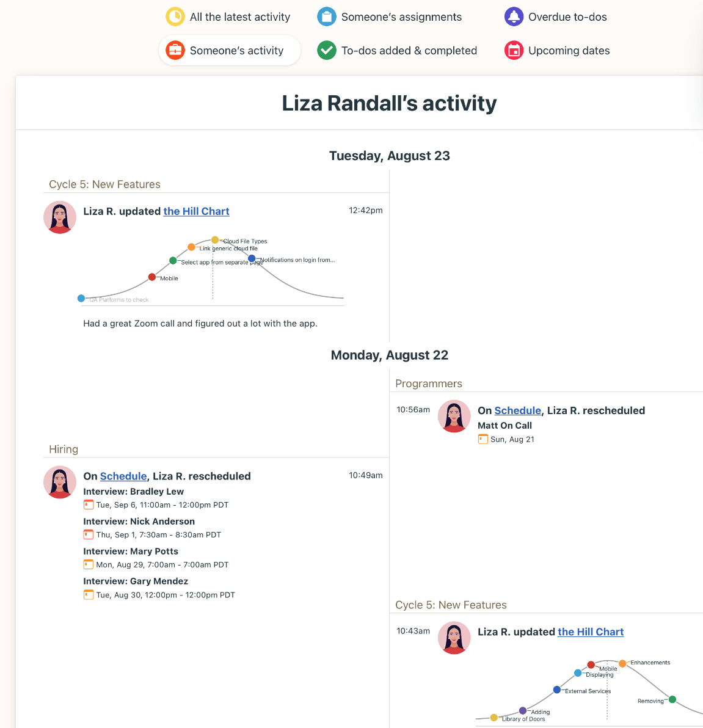Click Interview: Gary Mendez event
This screenshot has width=703, height=728.
point(136,581)
